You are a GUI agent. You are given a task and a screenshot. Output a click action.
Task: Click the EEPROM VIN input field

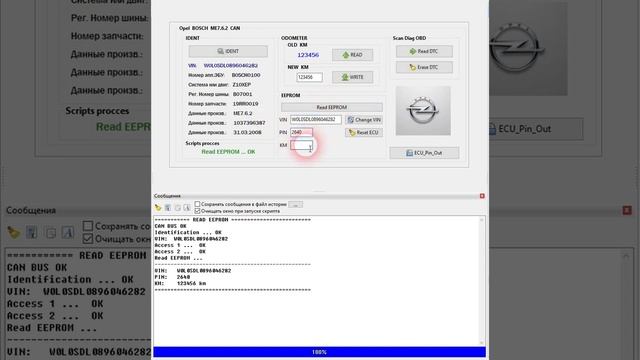pos(316,120)
